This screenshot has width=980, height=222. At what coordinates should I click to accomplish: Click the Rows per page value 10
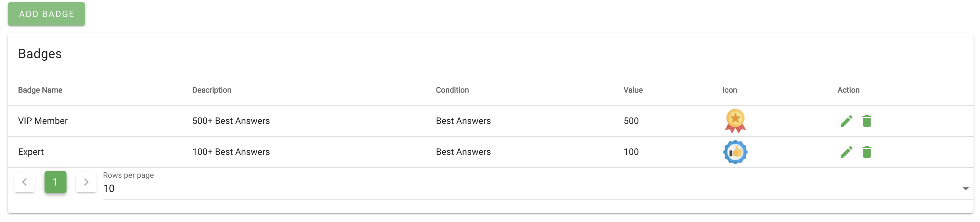[x=109, y=188]
